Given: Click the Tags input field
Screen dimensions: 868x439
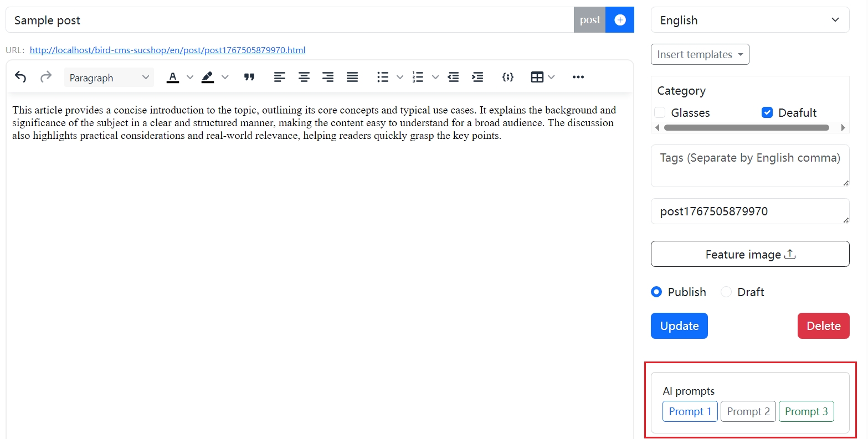Looking at the screenshot, I should click(x=749, y=166).
